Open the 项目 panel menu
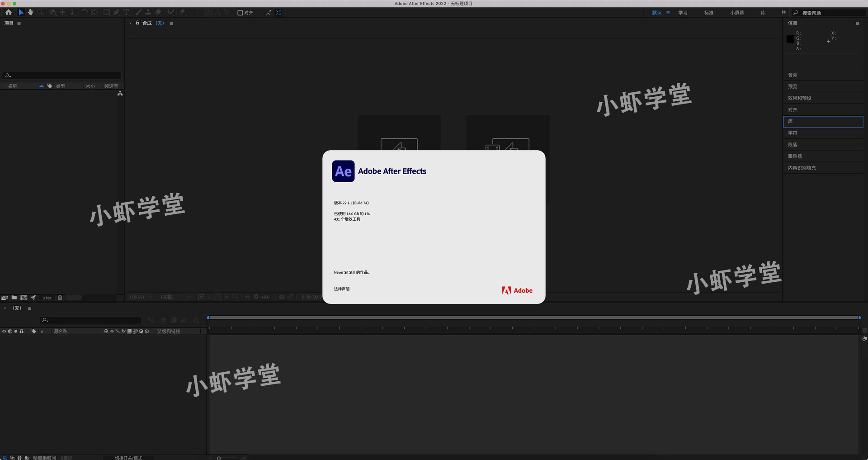868x460 pixels. 19,24
